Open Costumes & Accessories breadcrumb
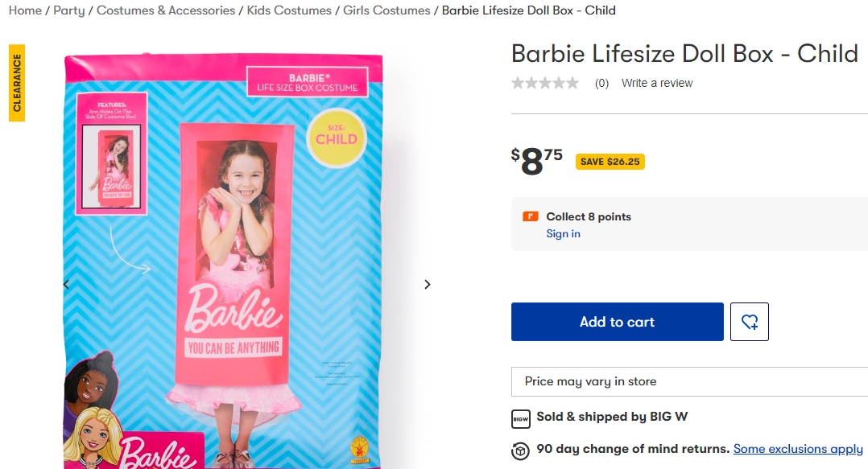 [166, 10]
